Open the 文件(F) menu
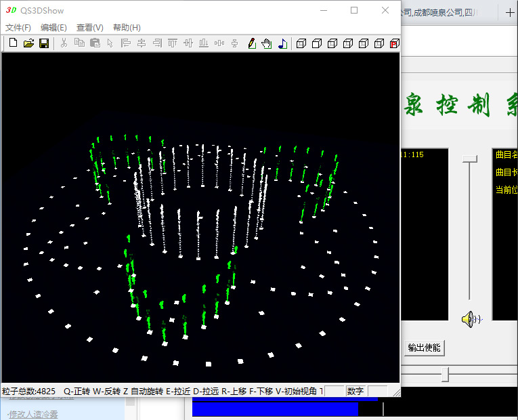The image size is (518, 420). pyautogui.click(x=18, y=28)
